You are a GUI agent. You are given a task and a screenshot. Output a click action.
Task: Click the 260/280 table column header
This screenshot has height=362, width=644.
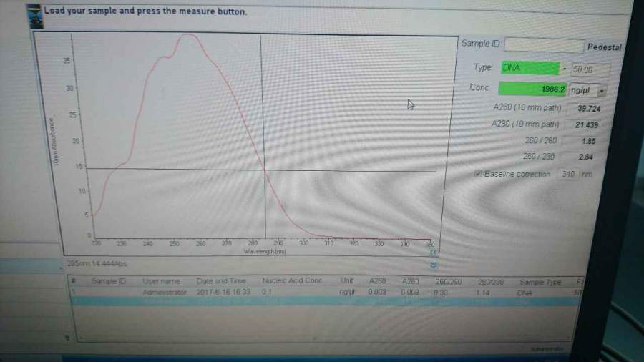click(449, 282)
